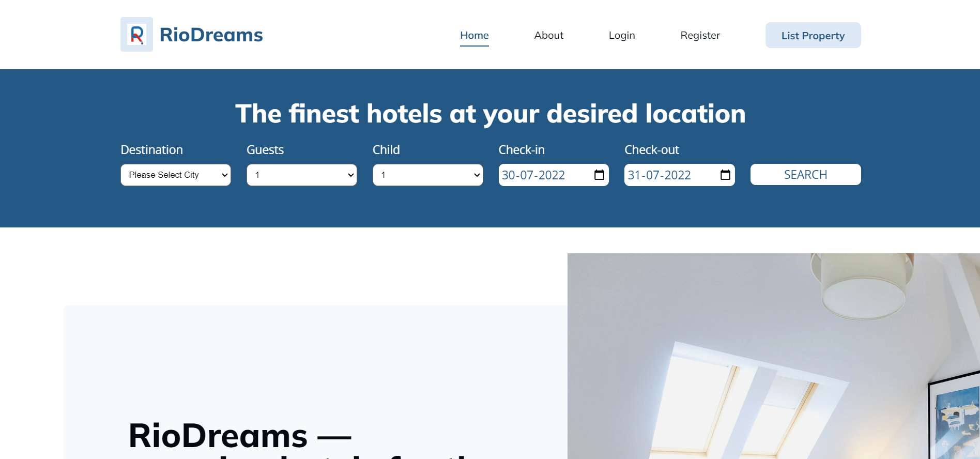Expand the Destination city dropdown
Screen dimensions: 980x459
[x=176, y=175]
